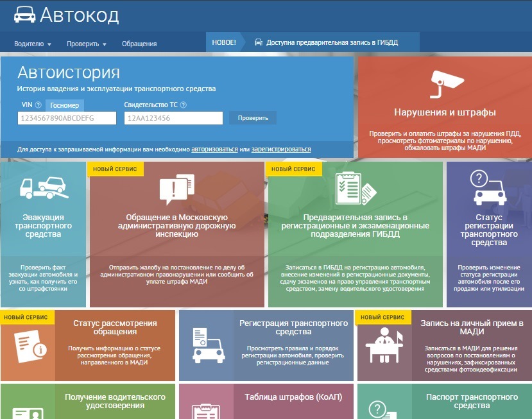Viewport: 532px width, 419px height.
Task: Open the Обращения menu item
Action: pos(139,44)
